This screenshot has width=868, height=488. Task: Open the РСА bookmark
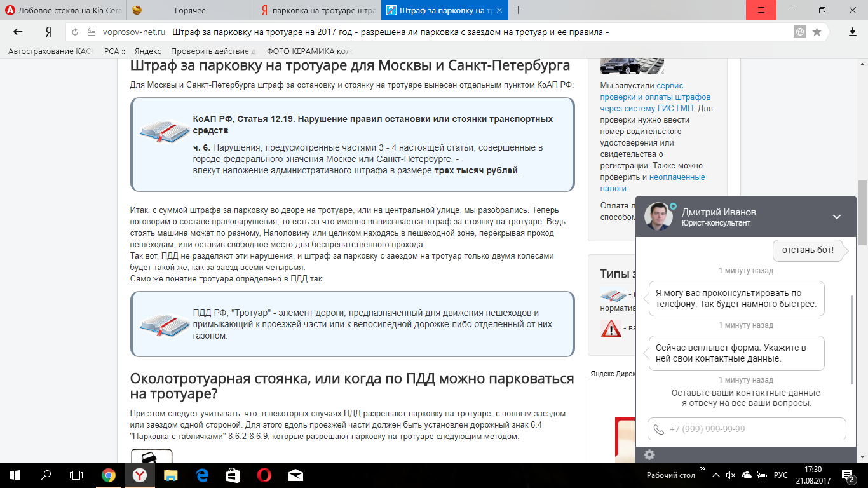pos(114,51)
